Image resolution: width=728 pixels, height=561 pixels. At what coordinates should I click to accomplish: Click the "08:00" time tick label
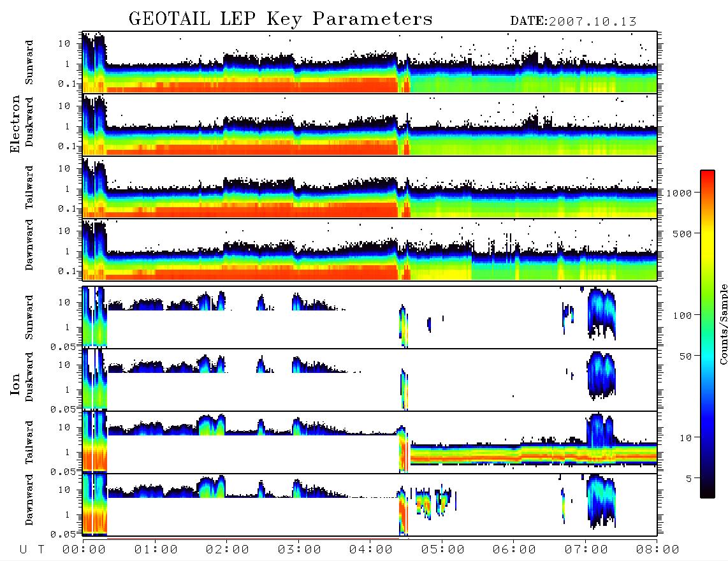pos(658,550)
